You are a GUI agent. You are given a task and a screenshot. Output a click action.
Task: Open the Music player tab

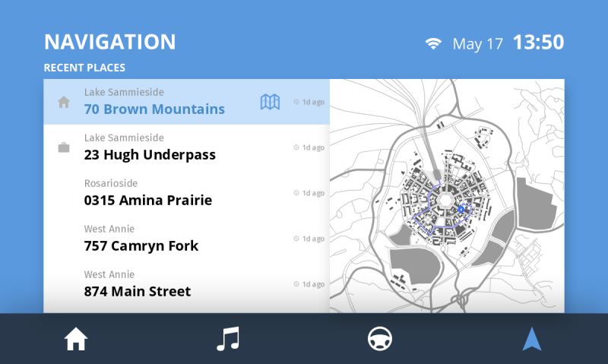tap(228, 339)
